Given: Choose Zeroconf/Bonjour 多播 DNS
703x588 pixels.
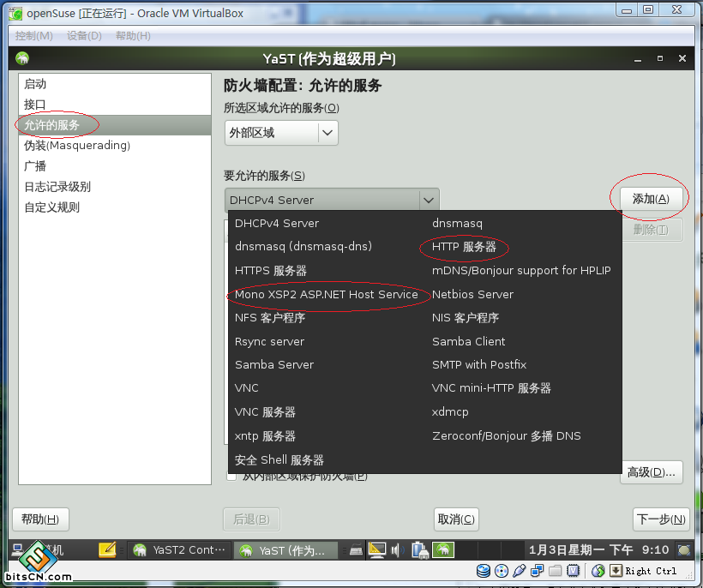Looking at the screenshot, I should (507, 436).
